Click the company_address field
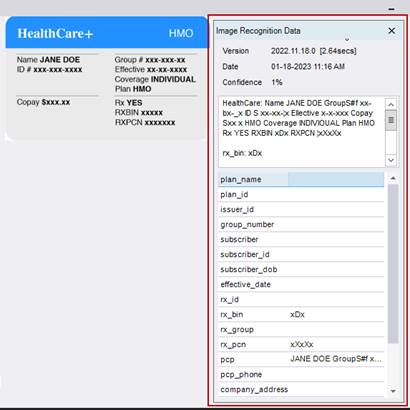This screenshot has width=410, height=410. (x=301, y=389)
